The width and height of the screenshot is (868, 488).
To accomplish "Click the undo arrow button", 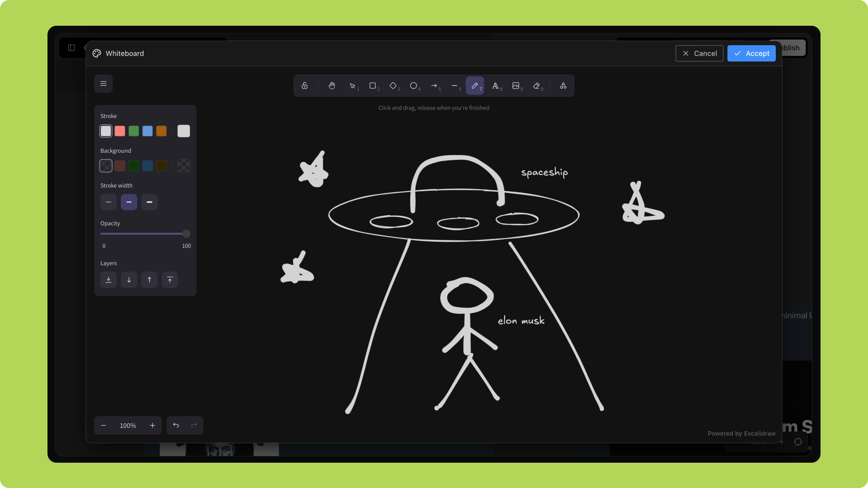I will (176, 425).
